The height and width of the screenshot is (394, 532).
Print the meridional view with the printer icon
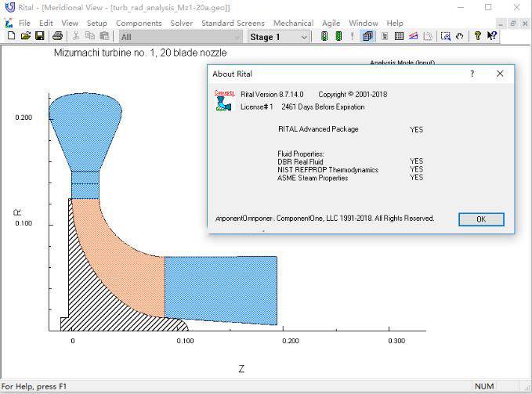(x=57, y=36)
